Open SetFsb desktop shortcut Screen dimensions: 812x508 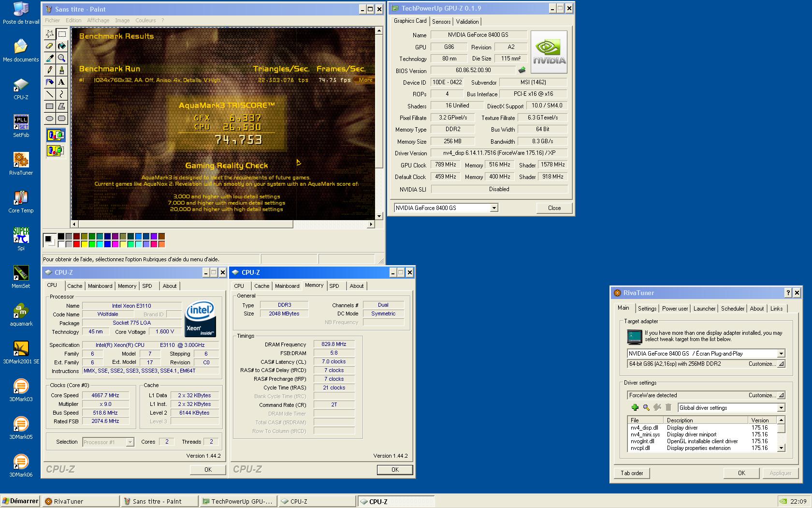pos(21,127)
